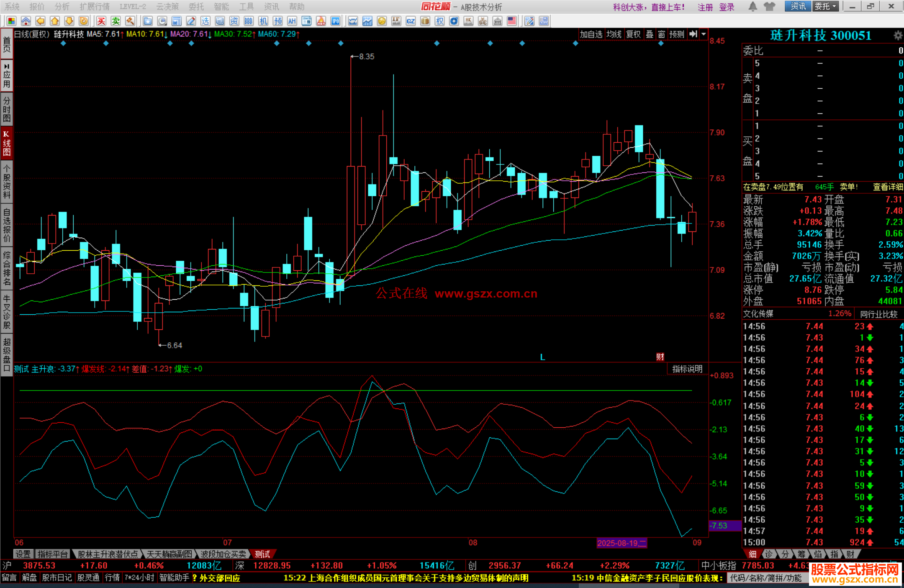Toggle the 均线 moving average display
This screenshot has height=588, width=904.
tap(614, 34)
